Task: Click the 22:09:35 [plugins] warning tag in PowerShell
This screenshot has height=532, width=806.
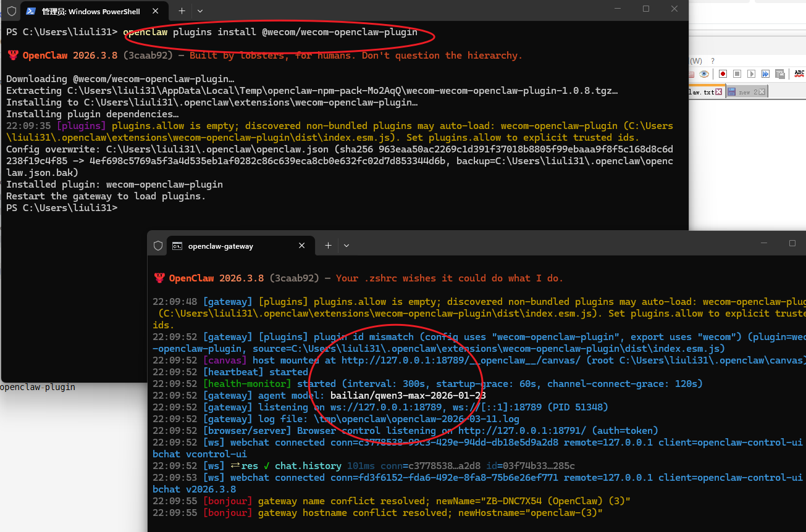Action: coord(56,126)
